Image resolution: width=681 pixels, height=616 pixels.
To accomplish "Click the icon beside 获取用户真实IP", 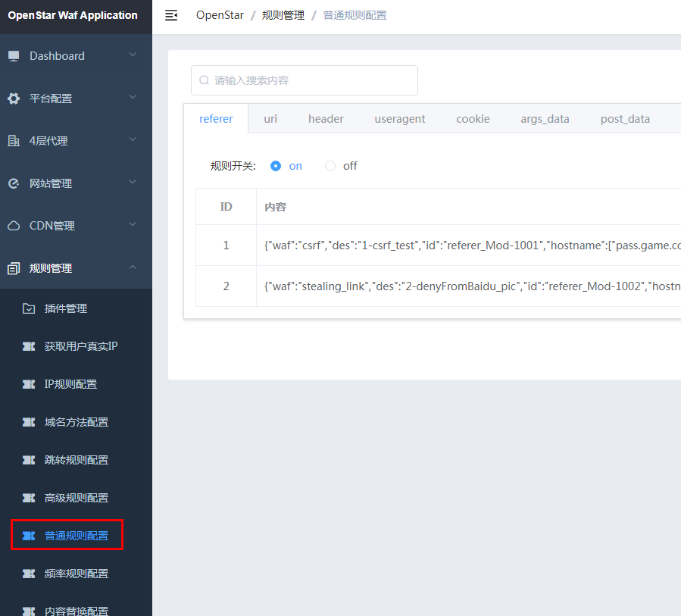I will pos(29,346).
